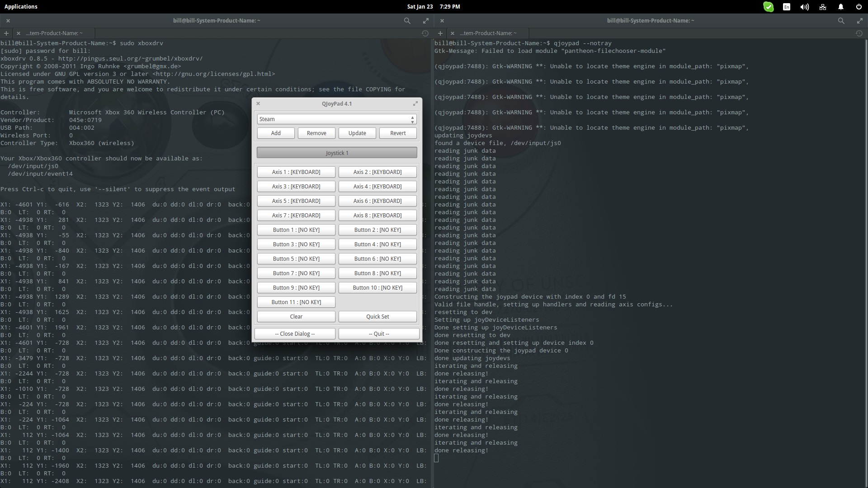
Task: Assign a key to Button 11
Action: point(296,302)
